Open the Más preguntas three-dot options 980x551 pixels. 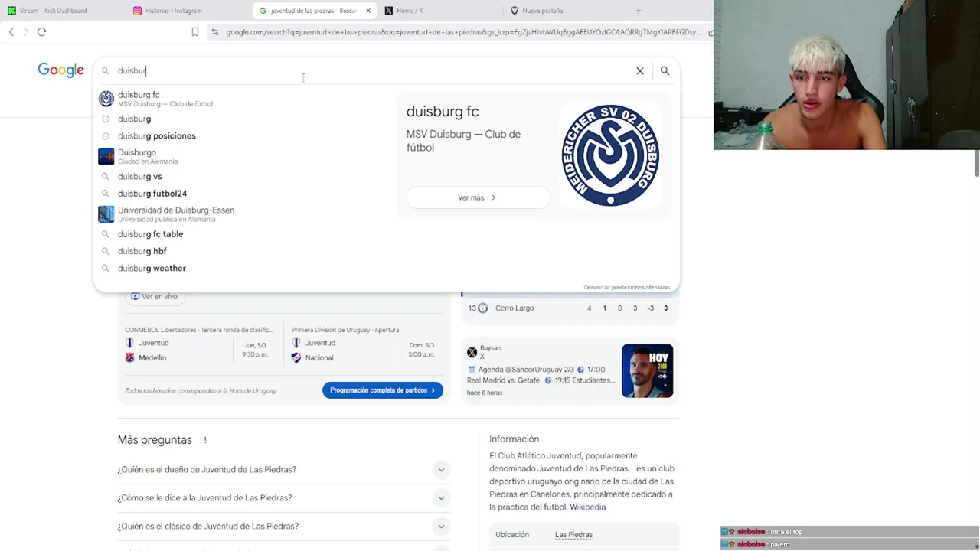pyautogui.click(x=205, y=440)
